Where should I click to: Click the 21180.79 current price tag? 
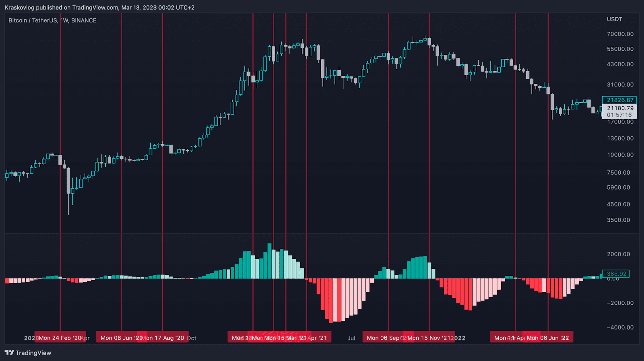620,108
